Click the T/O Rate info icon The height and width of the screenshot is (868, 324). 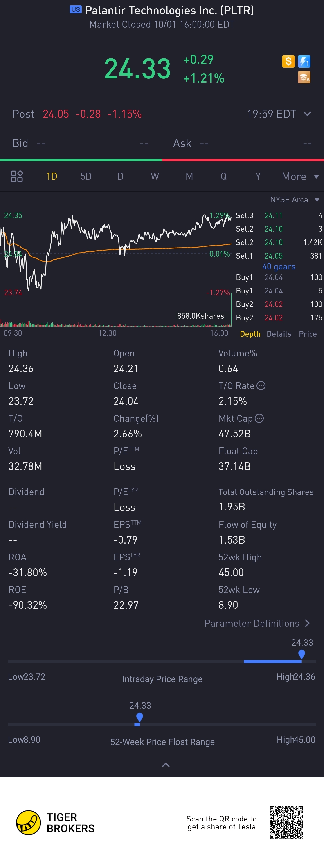tap(261, 386)
